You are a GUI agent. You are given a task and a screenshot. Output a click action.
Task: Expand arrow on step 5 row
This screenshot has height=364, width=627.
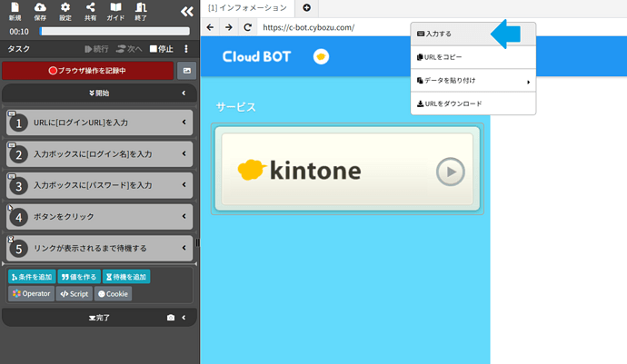tap(184, 248)
